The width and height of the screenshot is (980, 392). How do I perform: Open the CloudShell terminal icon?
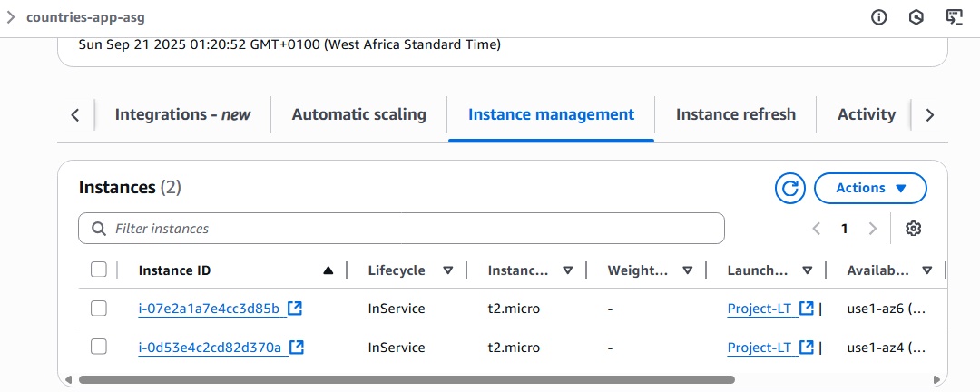(954, 17)
